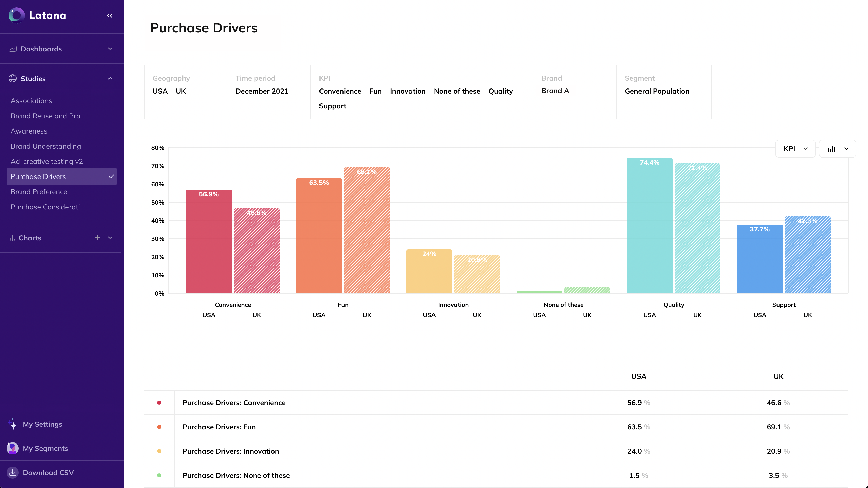Click the Latana logo icon
The image size is (868, 488).
pos(16,15)
